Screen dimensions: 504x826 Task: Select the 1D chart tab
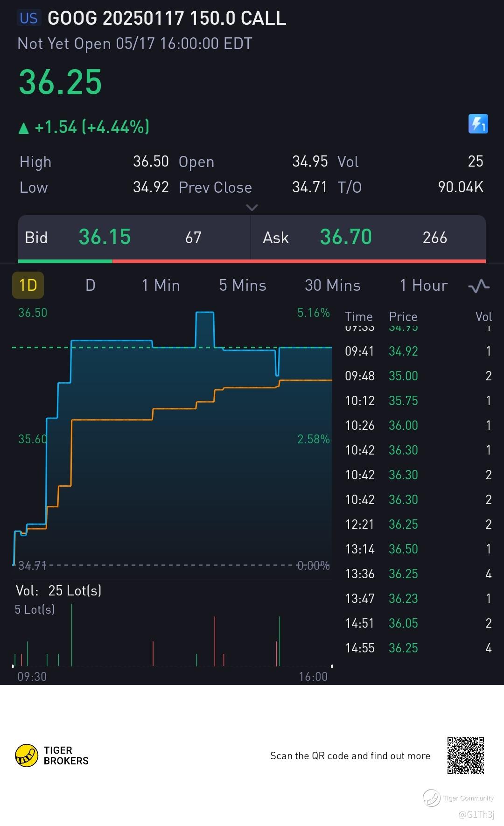tap(28, 285)
